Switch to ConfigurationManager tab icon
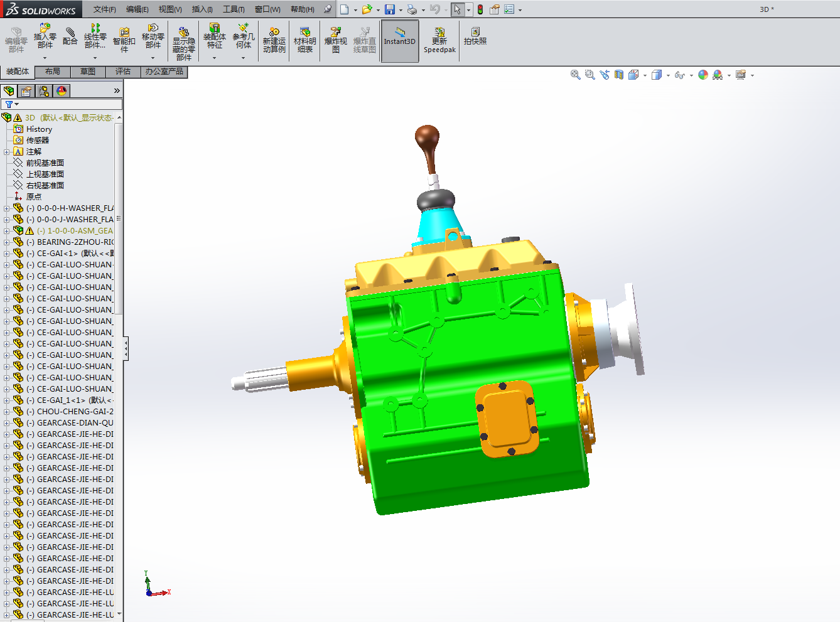This screenshot has width=840, height=622. click(44, 91)
